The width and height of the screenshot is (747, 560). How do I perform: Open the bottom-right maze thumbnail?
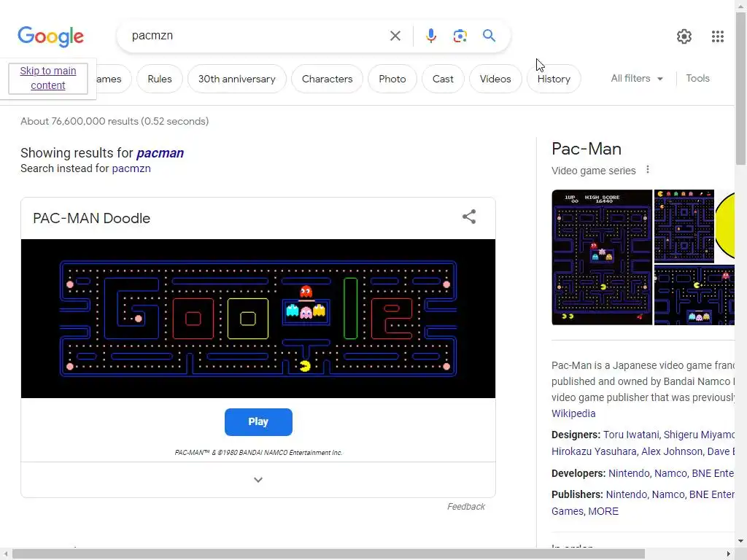point(694,295)
